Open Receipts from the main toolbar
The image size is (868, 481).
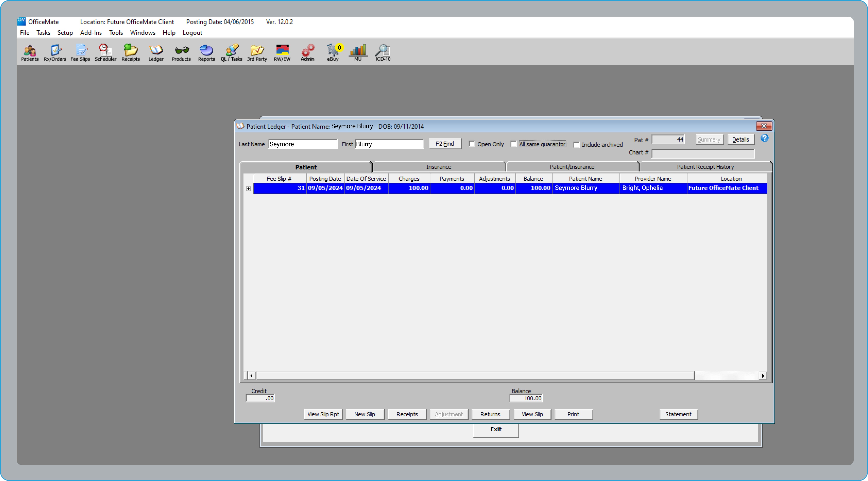tap(130, 53)
